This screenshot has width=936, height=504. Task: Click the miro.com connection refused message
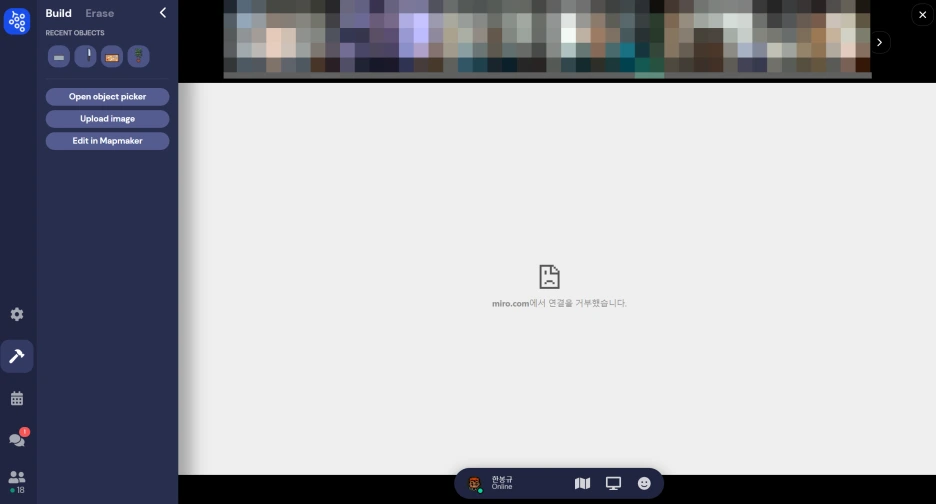point(559,303)
